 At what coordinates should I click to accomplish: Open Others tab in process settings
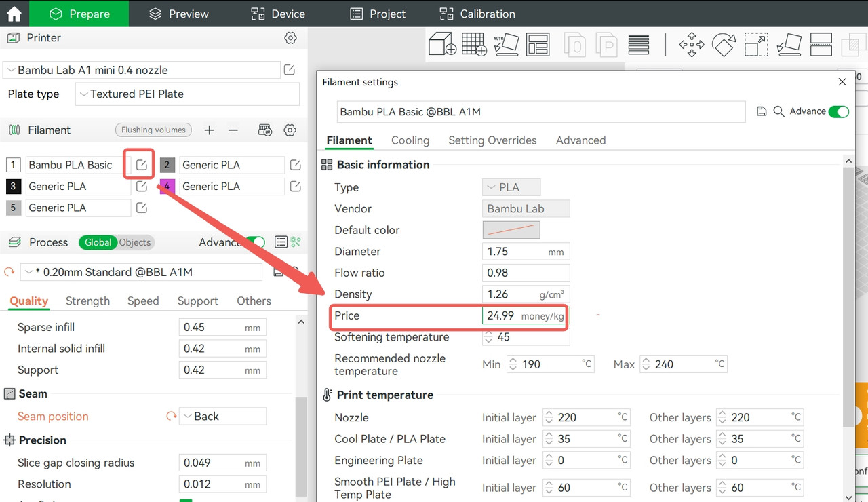254,301
